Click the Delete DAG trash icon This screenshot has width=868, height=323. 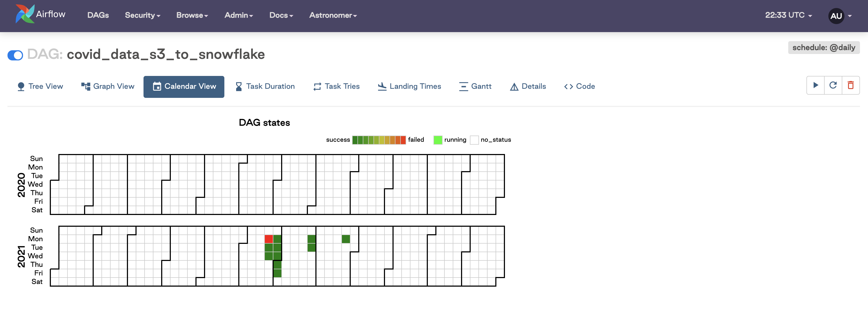click(x=851, y=85)
